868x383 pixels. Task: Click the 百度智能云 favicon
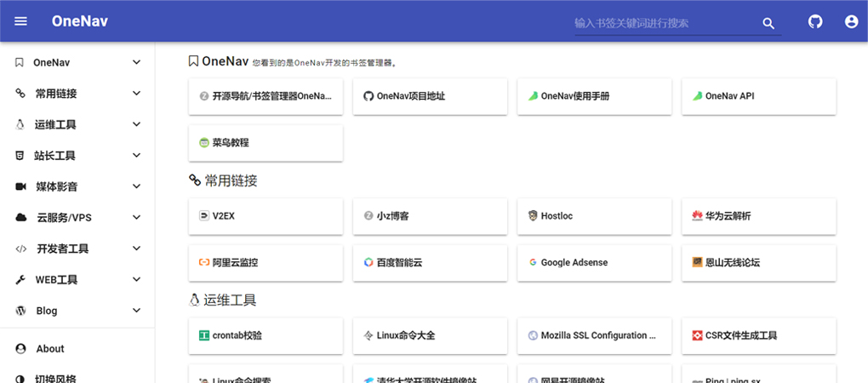click(x=368, y=262)
